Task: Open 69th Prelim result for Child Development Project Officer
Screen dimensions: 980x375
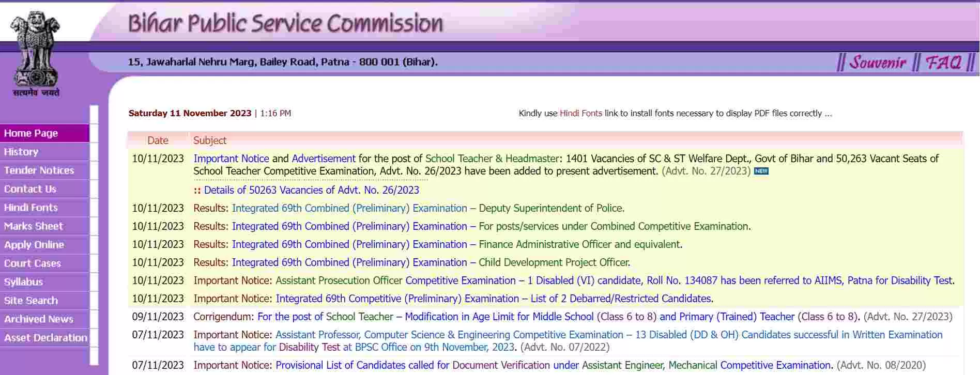Action: click(x=431, y=262)
